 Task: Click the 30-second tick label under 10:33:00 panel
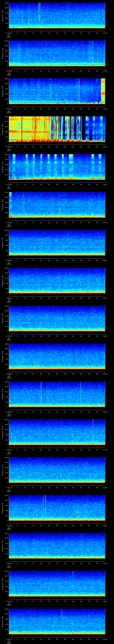57,184
